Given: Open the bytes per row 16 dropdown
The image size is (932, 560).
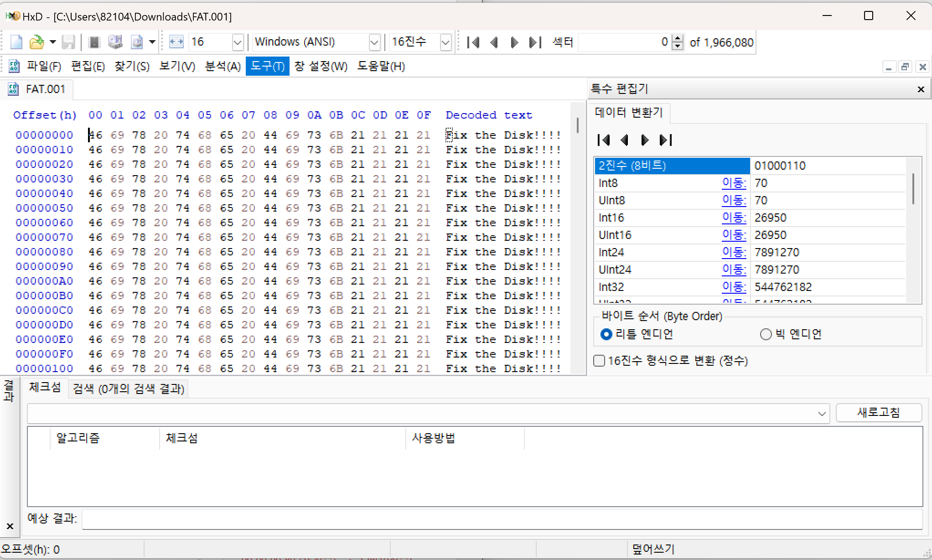Looking at the screenshot, I should click(x=237, y=42).
